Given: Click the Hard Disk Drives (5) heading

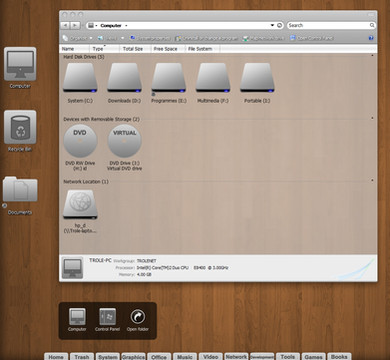Looking at the screenshot, I should coord(84,57).
